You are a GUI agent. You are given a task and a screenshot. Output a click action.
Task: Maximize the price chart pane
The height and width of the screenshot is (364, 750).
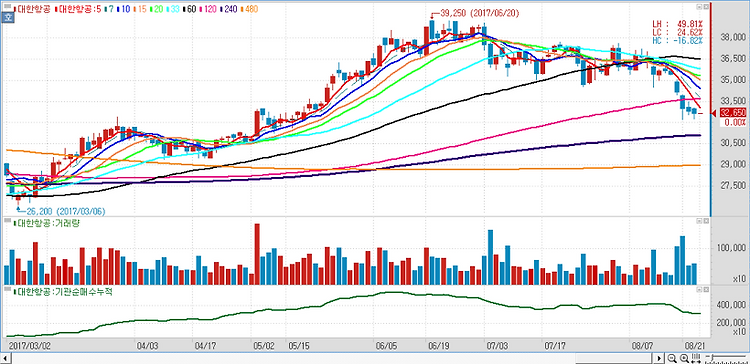[x=705, y=6]
